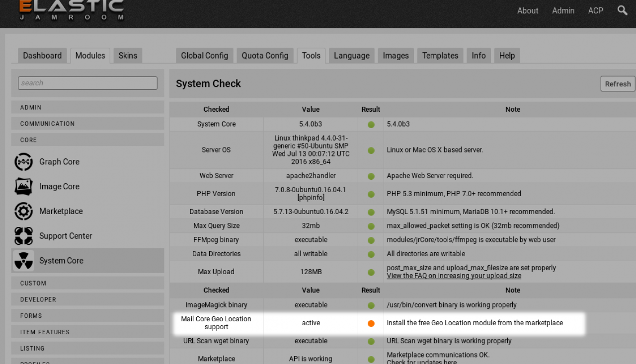Open the phpinfo link
Viewport: 636px width, 364px height.
tap(311, 198)
